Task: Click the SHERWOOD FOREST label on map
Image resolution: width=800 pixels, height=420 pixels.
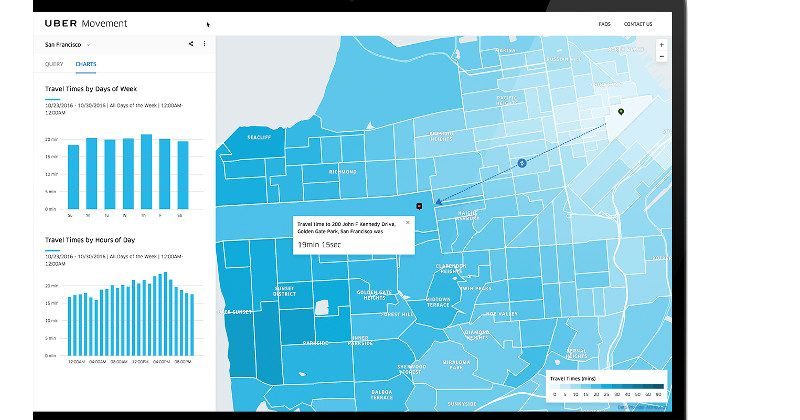Action: [x=411, y=369]
